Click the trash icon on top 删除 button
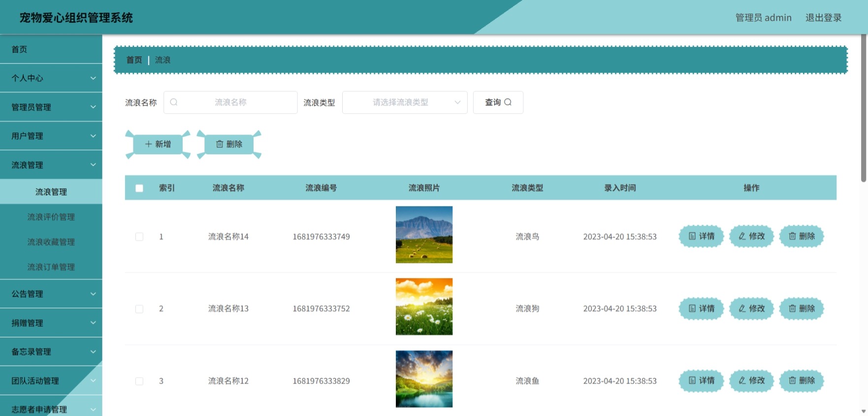 220,144
